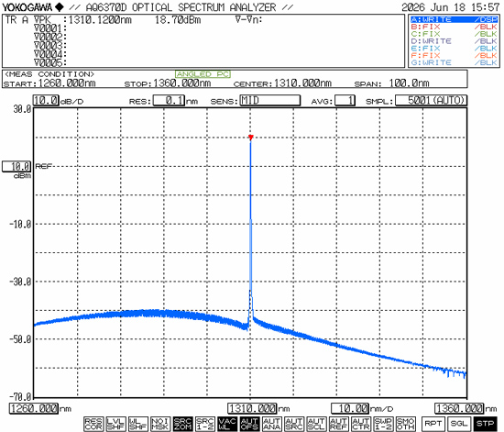Toggle the SRC ZOM indicator

tap(182, 424)
